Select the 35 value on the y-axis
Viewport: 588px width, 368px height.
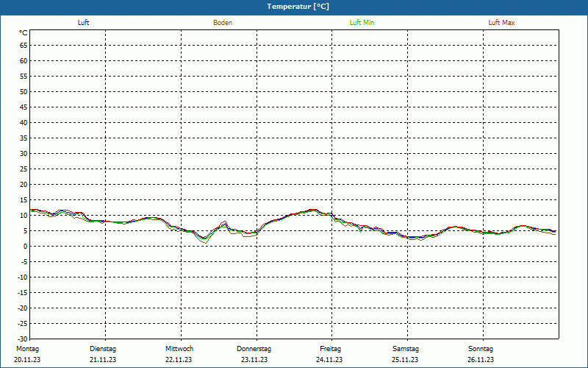pyautogui.click(x=24, y=138)
